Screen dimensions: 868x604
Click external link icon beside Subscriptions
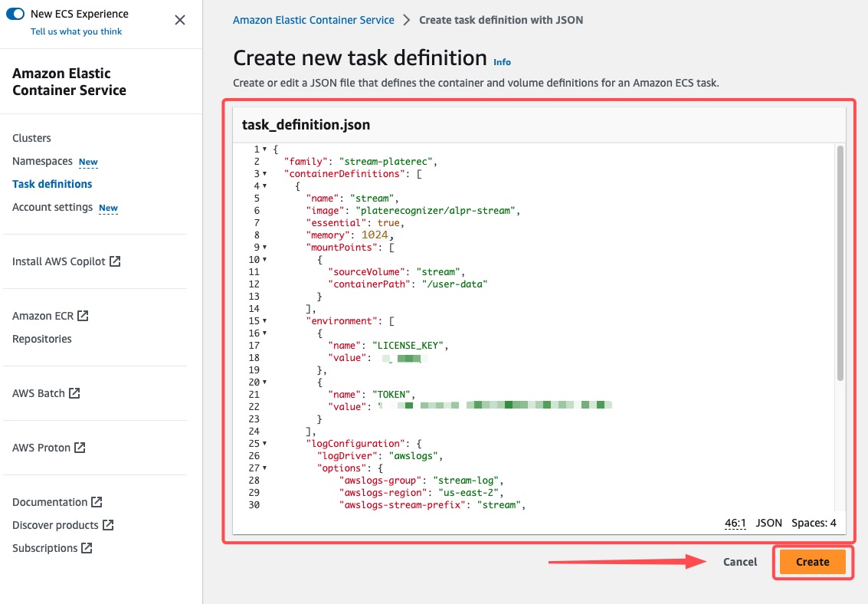87,548
